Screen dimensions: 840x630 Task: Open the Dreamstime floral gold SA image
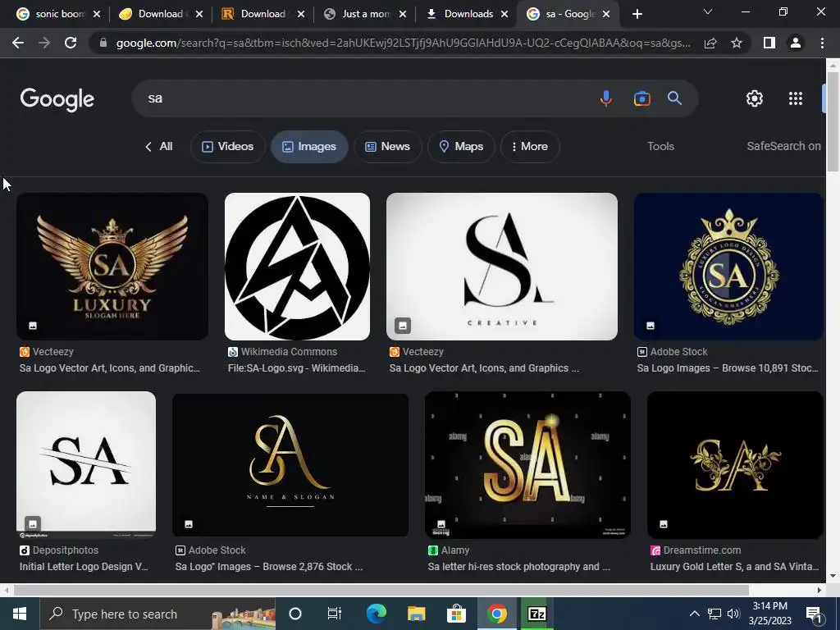point(735,465)
